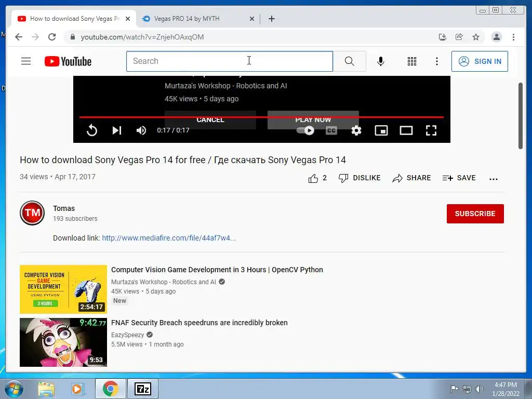Visit the EazySpeezy channel
The image size is (532, 399).
pyautogui.click(x=128, y=335)
